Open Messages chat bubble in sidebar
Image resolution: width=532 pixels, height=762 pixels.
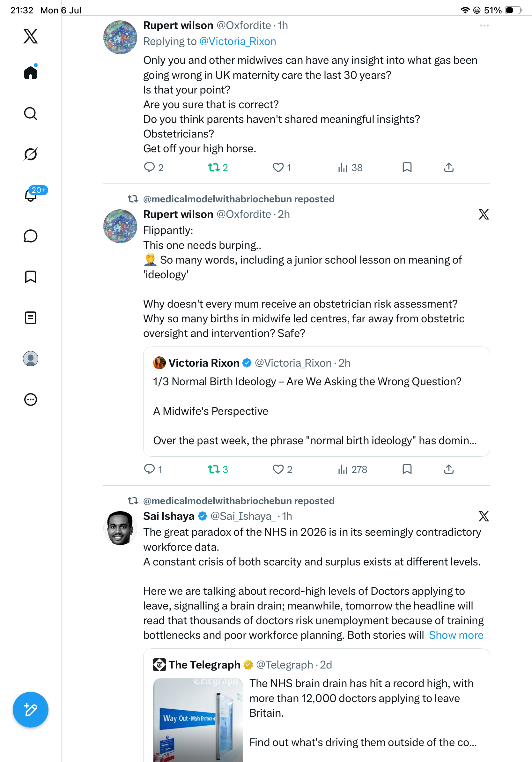click(31, 236)
